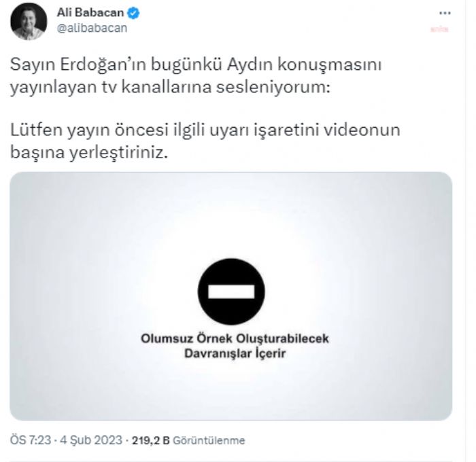The width and height of the screenshot is (476, 462).
Task: Click the Ali Babacan display name
Action: click(90, 13)
